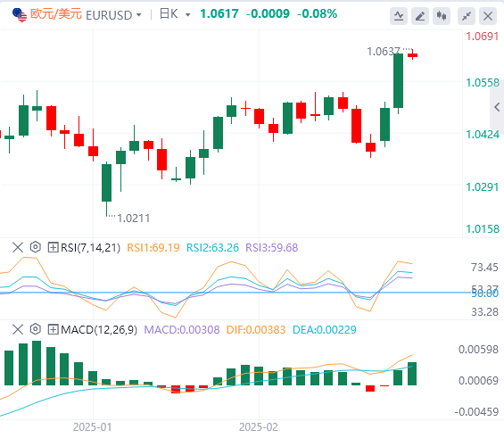The height and width of the screenshot is (438, 504).
Task: Collapse chart with shrink arrows icon
Action: (467, 16)
